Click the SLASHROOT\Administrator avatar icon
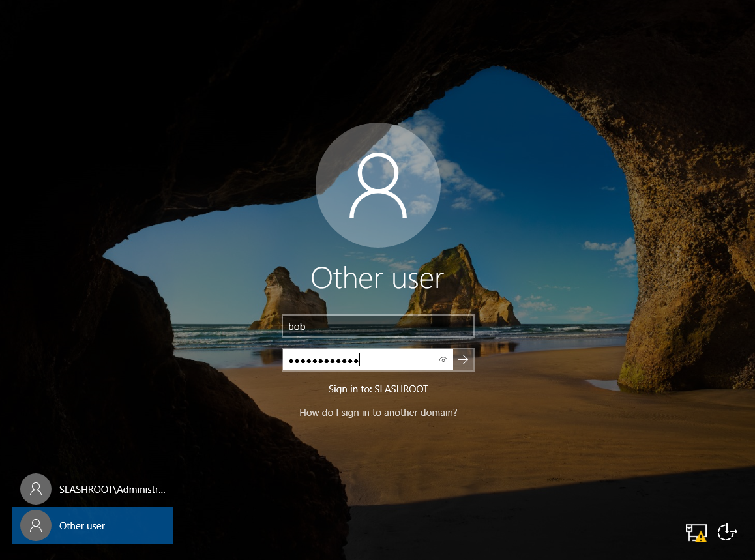The image size is (755, 560). [x=36, y=489]
